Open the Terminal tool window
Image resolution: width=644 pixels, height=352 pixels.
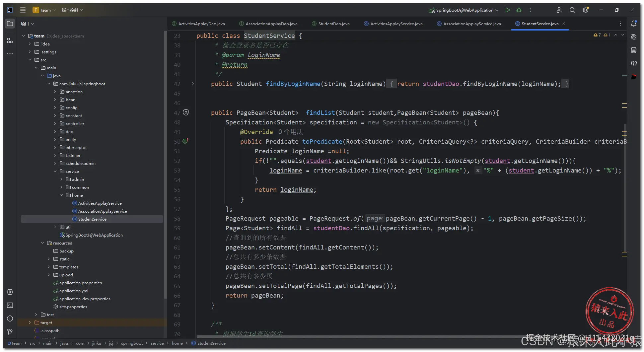pos(10,305)
